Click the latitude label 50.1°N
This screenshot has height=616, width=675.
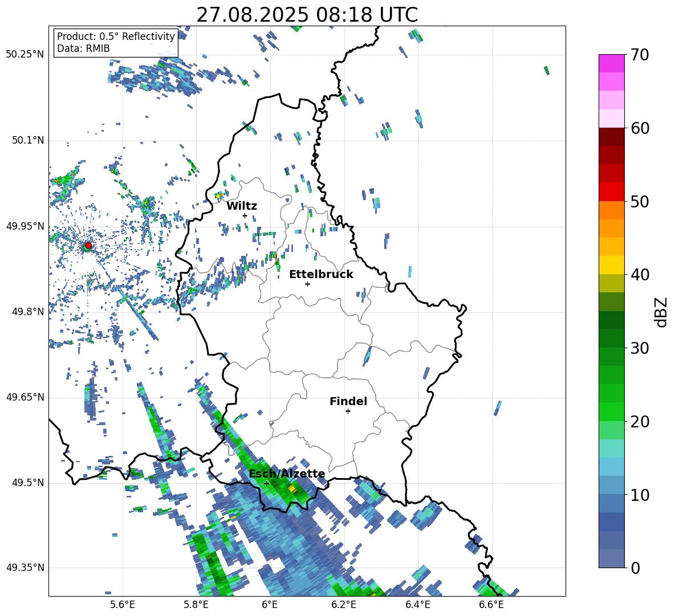point(27,140)
